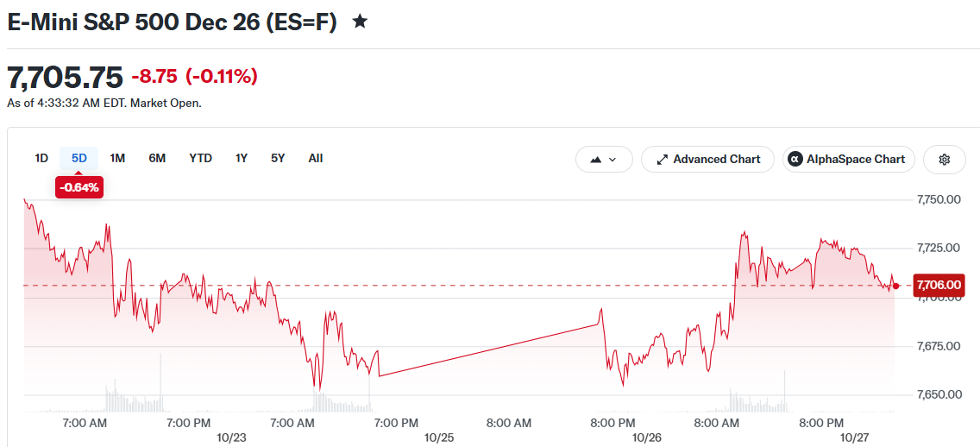Viewport: 980px width, 447px height.
Task: Click the 8:00 AM label before 10/26
Action: point(509,423)
